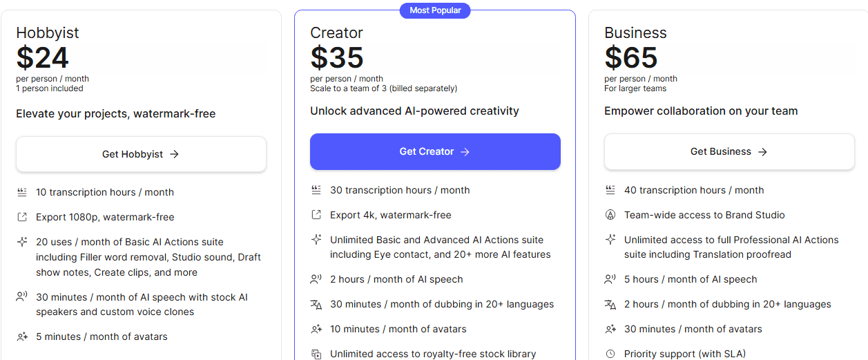Viewport: 868px width, 360px height.
Task: Click AI speech icon beside 30 minutes stock speakers
Action: (x=22, y=297)
